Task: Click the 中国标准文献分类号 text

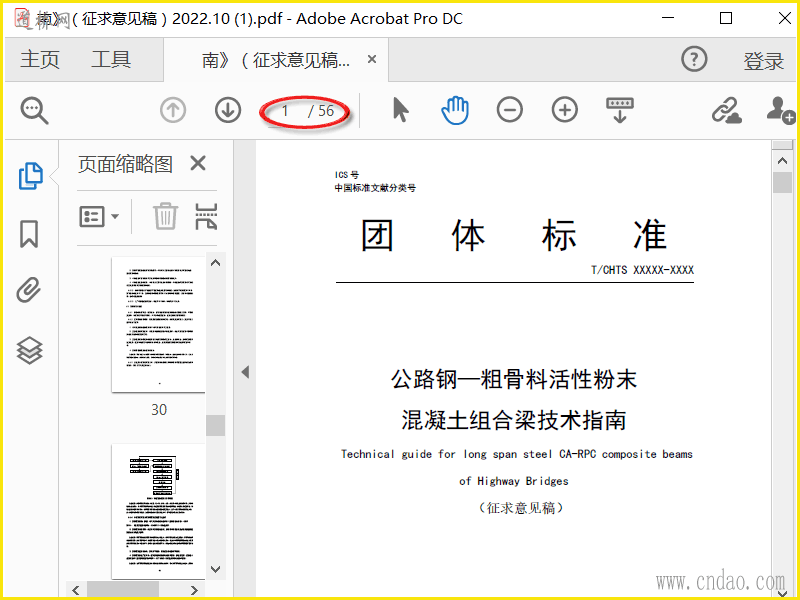Action: click(x=375, y=188)
